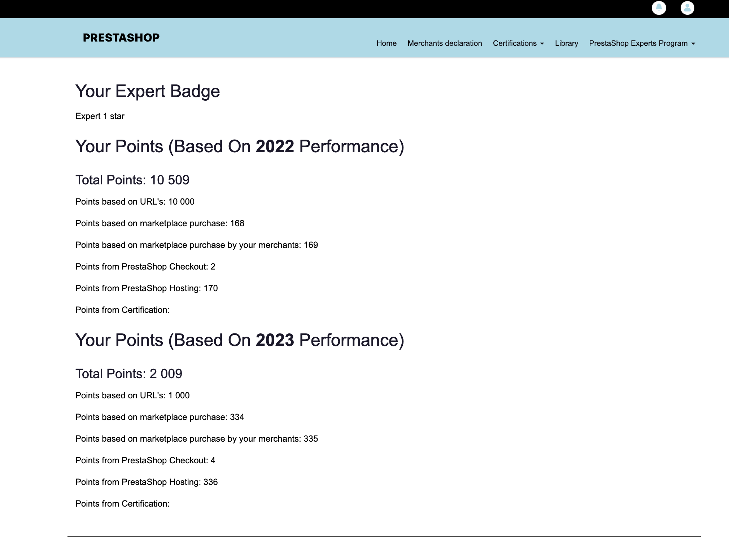Open the user profile avatar icon
The width and height of the screenshot is (729, 560).
click(687, 8)
